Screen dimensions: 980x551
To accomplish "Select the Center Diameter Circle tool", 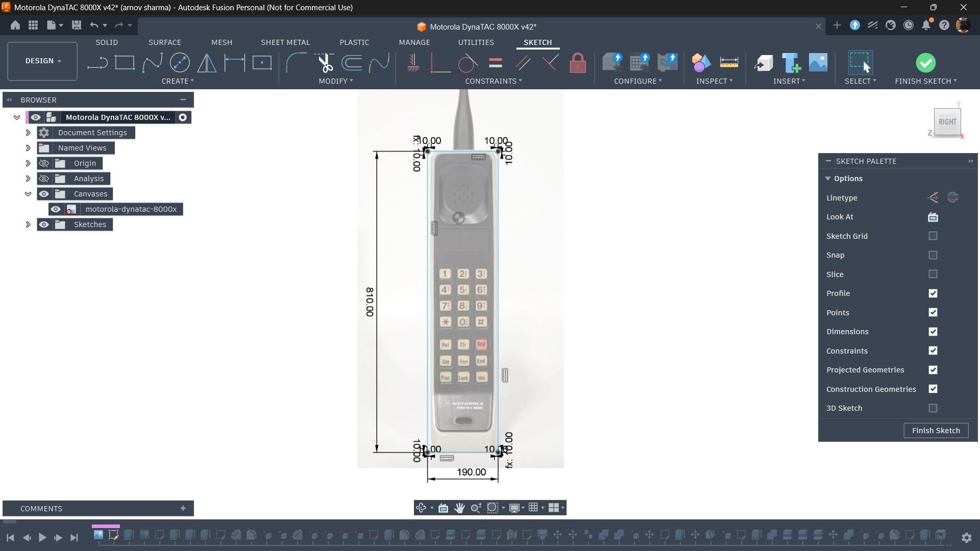I will tap(180, 63).
